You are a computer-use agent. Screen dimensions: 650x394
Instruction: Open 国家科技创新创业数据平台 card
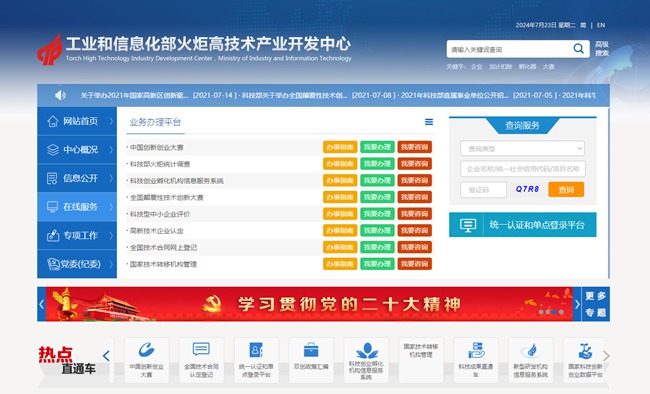(x=585, y=360)
